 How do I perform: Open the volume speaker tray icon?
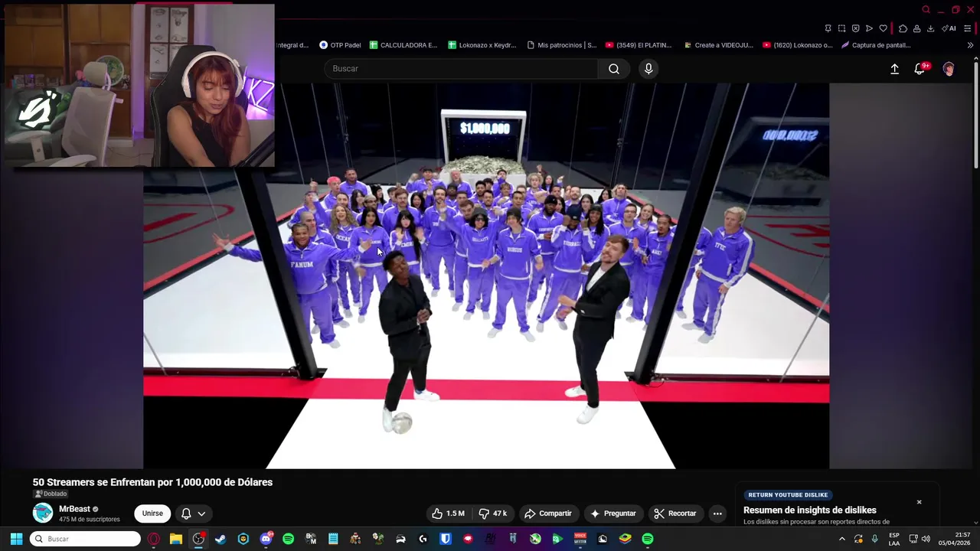click(926, 539)
